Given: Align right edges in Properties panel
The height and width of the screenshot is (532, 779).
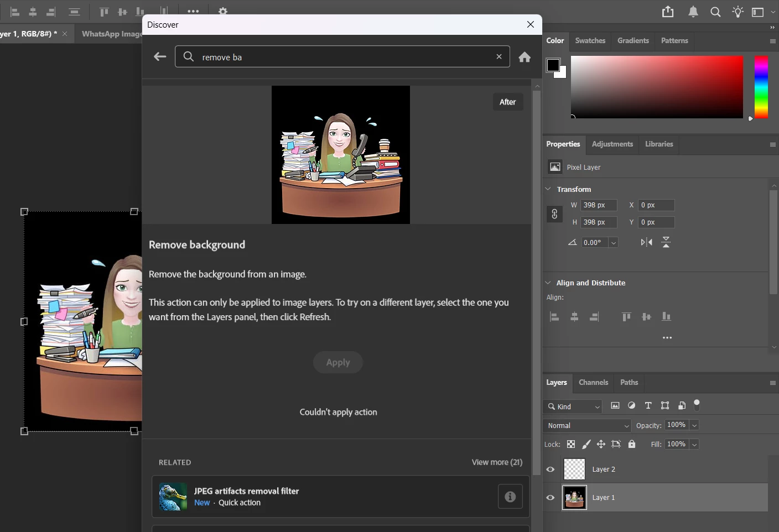Looking at the screenshot, I should pyautogui.click(x=594, y=316).
